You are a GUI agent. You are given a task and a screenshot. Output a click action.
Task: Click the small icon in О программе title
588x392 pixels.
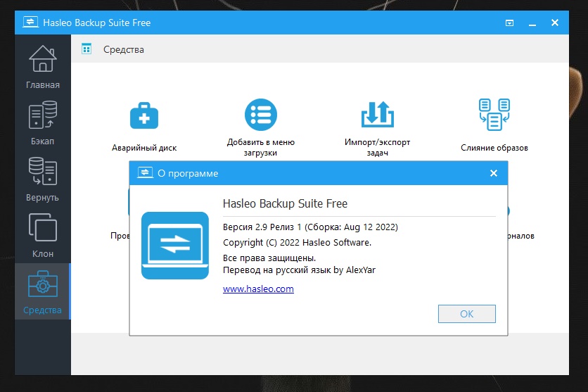click(145, 173)
